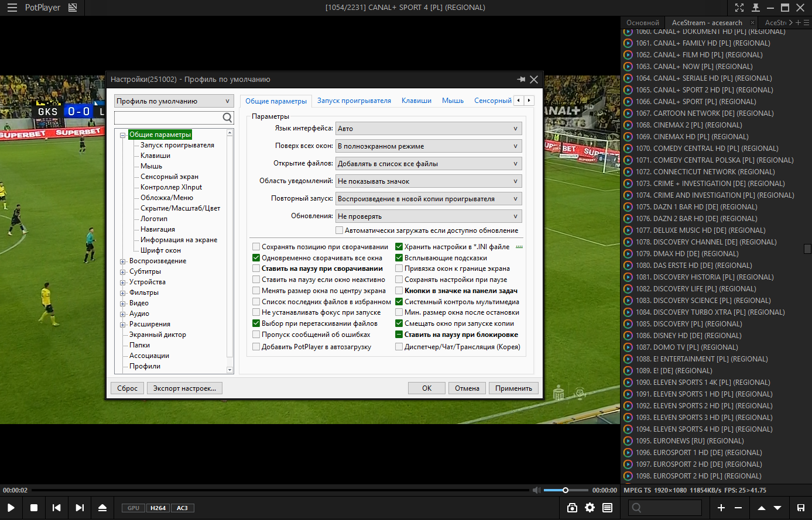Select the 'Основной' playlist tab
This screenshot has width=812, height=520.
coord(642,23)
